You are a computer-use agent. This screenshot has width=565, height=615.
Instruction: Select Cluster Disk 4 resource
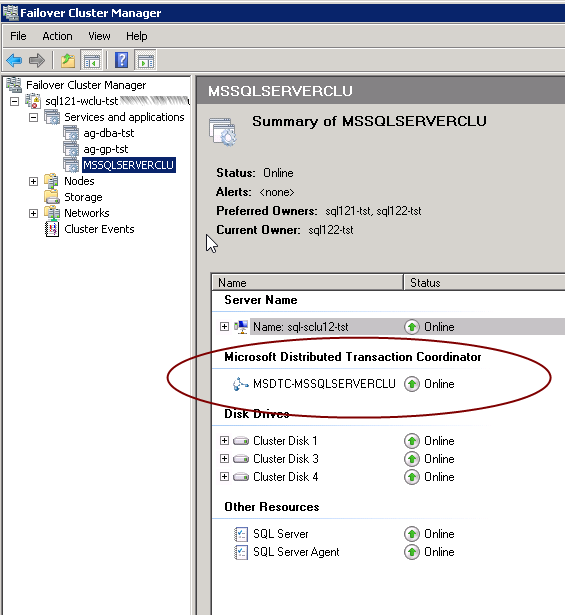pos(285,477)
